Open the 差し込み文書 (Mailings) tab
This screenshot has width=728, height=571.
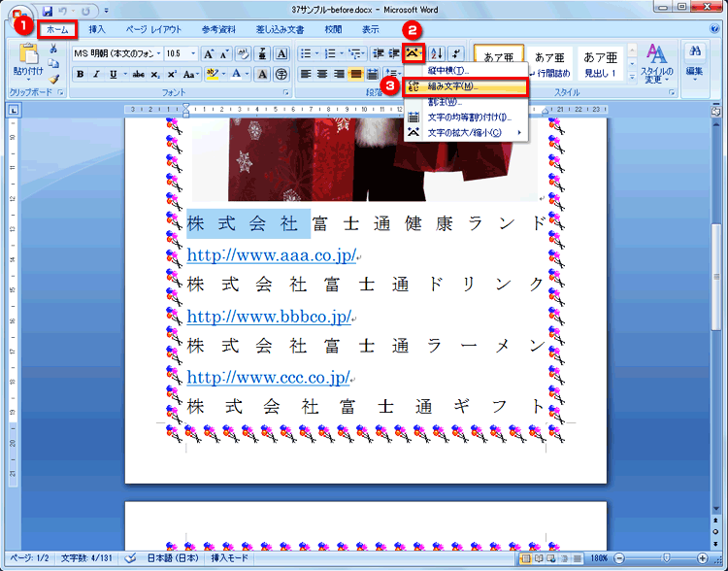pyautogui.click(x=280, y=30)
